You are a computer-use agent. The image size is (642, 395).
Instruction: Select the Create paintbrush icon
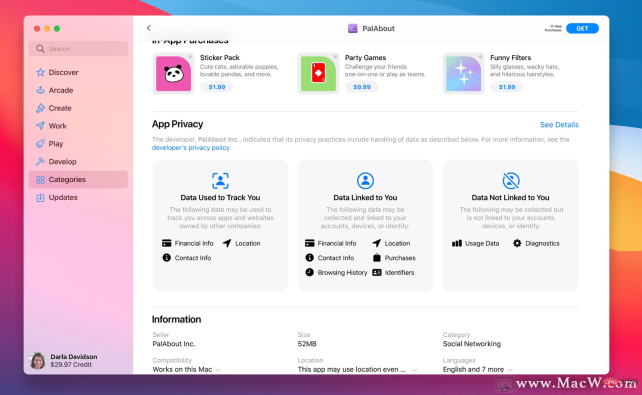(40, 108)
